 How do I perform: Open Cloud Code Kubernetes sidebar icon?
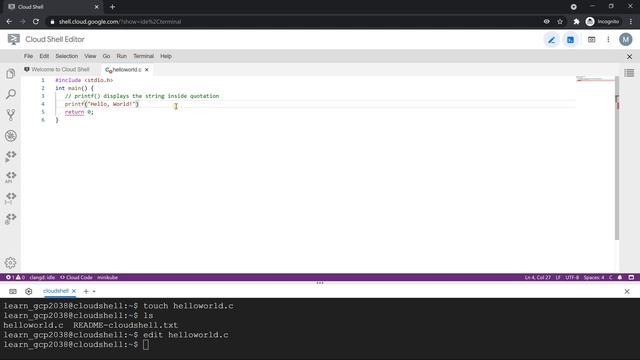click(11, 218)
